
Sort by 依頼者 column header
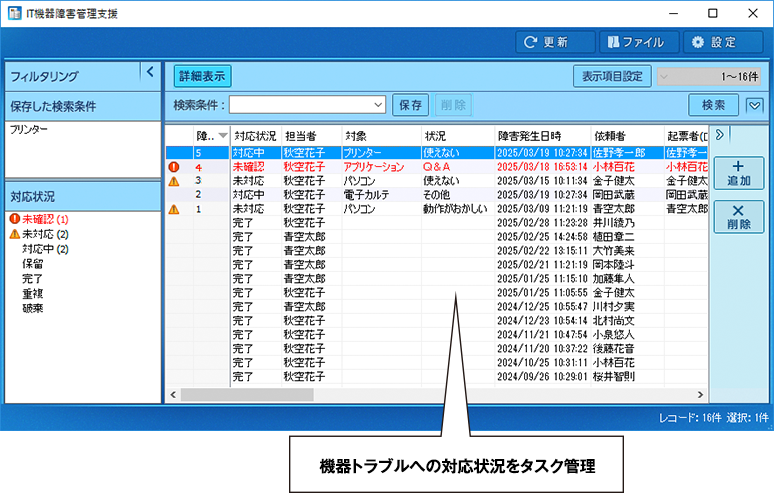[627, 136]
